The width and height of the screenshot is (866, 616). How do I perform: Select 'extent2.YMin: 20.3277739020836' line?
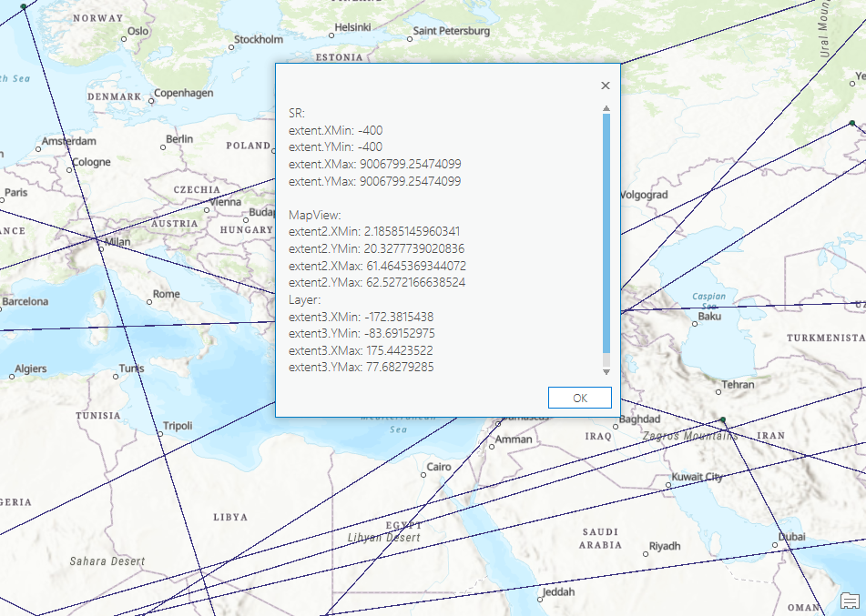click(x=376, y=248)
